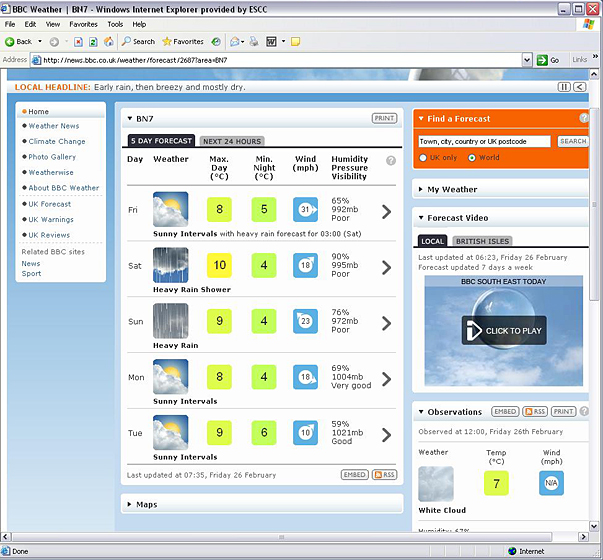The width and height of the screenshot is (603, 560).
Task: Switch to the Next 24 Hours tab
Action: click(x=232, y=141)
